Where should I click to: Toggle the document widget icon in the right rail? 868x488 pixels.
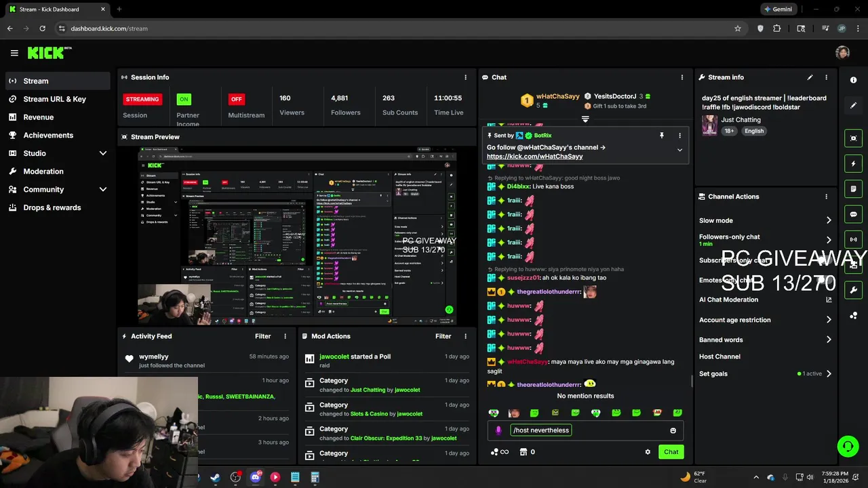(x=853, y=188)
